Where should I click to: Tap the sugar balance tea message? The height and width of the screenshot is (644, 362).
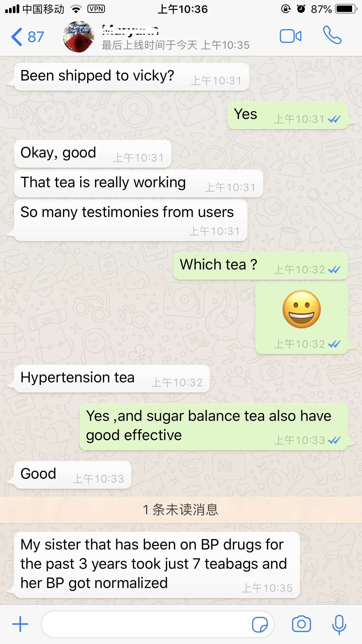(214, 427)
